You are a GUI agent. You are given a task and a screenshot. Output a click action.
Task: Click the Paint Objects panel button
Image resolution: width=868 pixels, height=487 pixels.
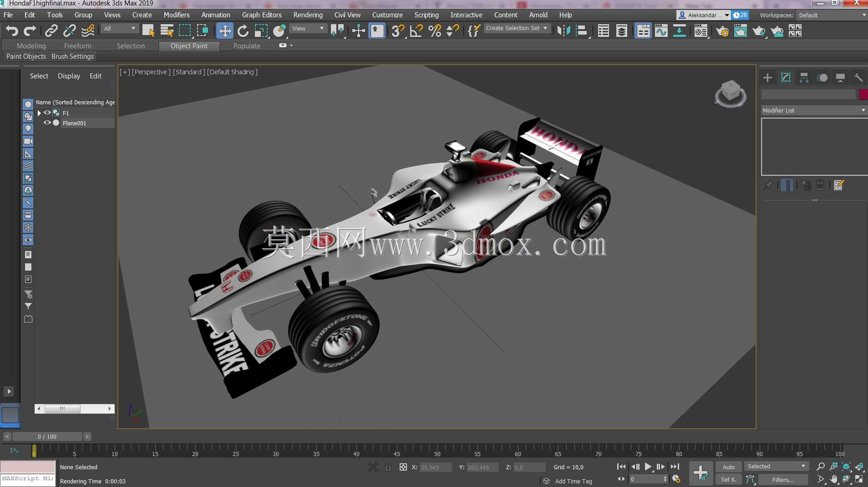26,56
